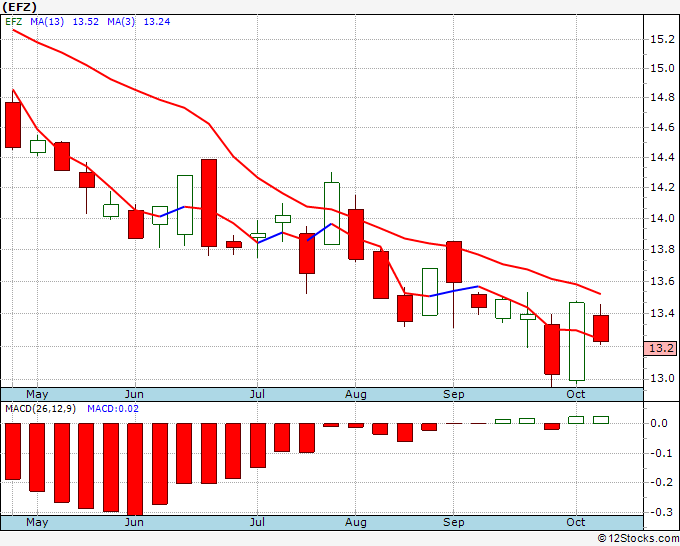Click the 14.2 price axis label

click(x=662, y=187)
